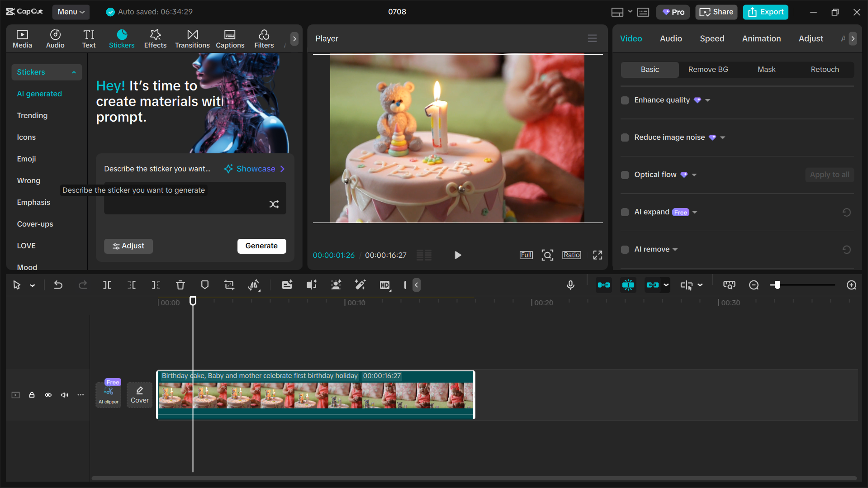
Task: Open the Filters panel
Action: pyautogui.click(x=264, y=38)
